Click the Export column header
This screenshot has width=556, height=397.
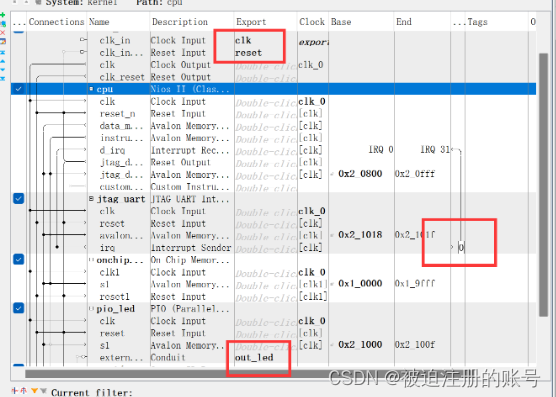click(265, 22)
